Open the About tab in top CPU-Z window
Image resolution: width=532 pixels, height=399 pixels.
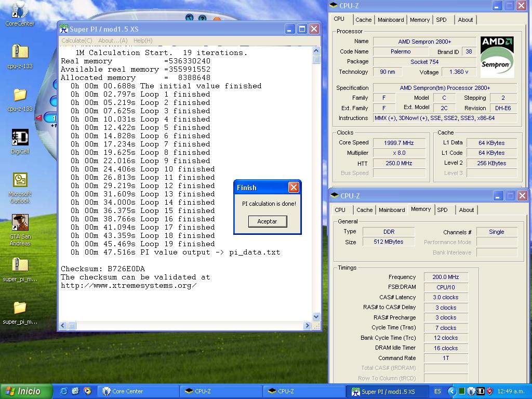[465, 20]
